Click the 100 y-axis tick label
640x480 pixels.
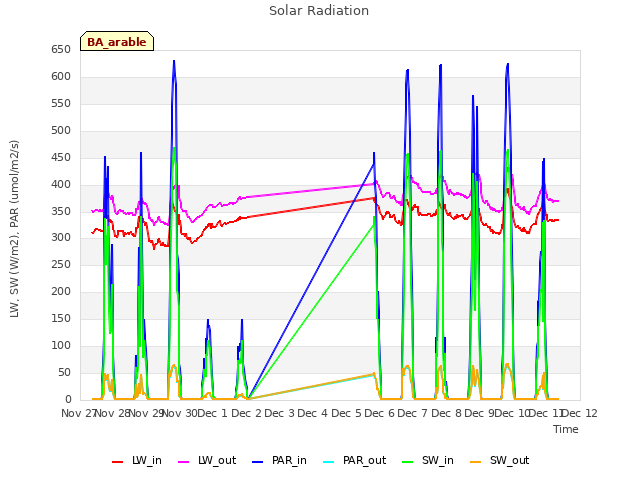(x=61, y=345)
